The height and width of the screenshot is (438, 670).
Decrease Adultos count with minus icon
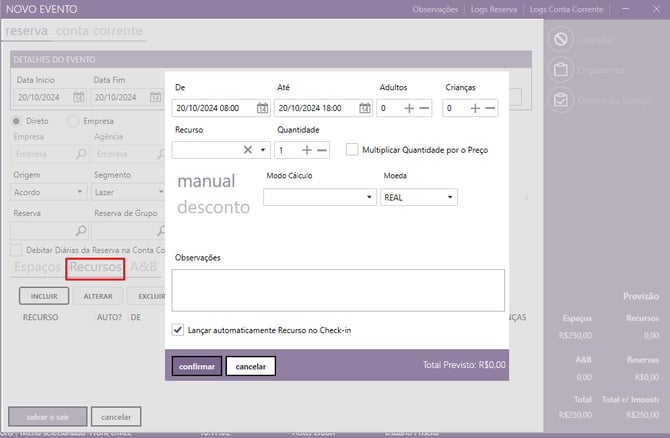click(424, 108)
